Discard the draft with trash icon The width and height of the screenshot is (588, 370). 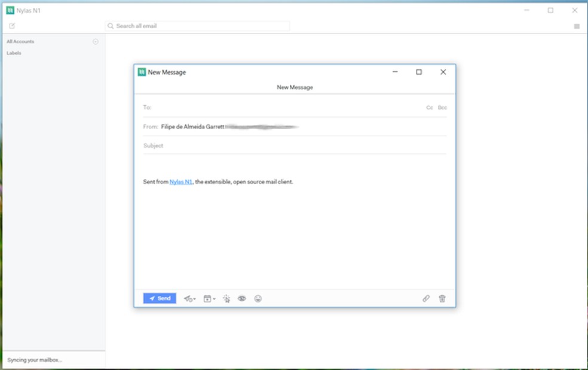pyautogui.click(x=442, y=299)
